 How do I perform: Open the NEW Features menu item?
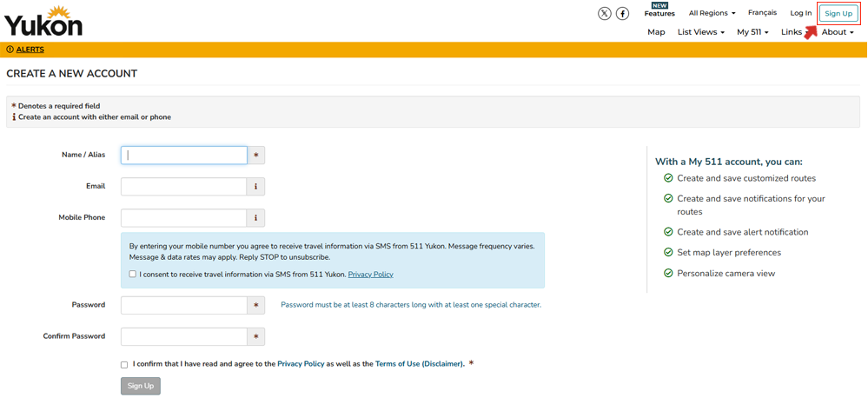click(x=659, y=10)
